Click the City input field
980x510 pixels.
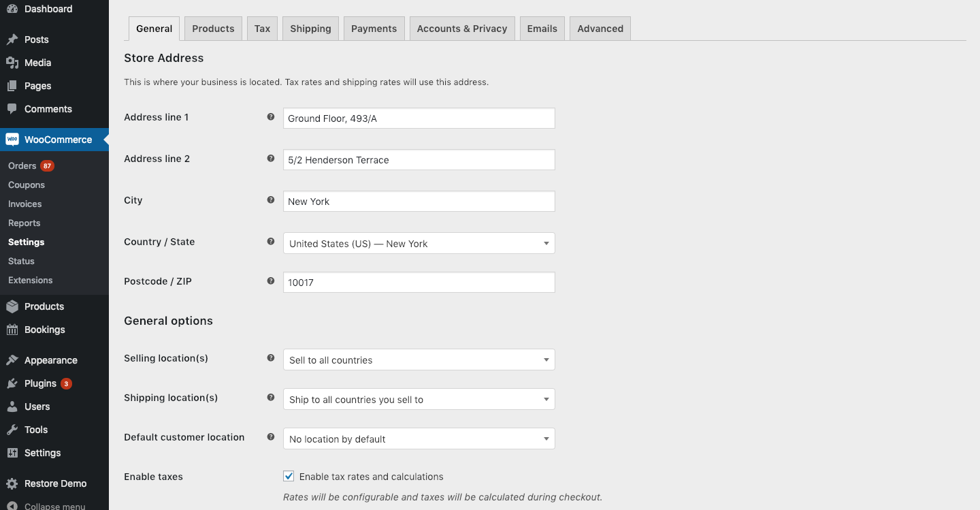click(x=419, y=201)
